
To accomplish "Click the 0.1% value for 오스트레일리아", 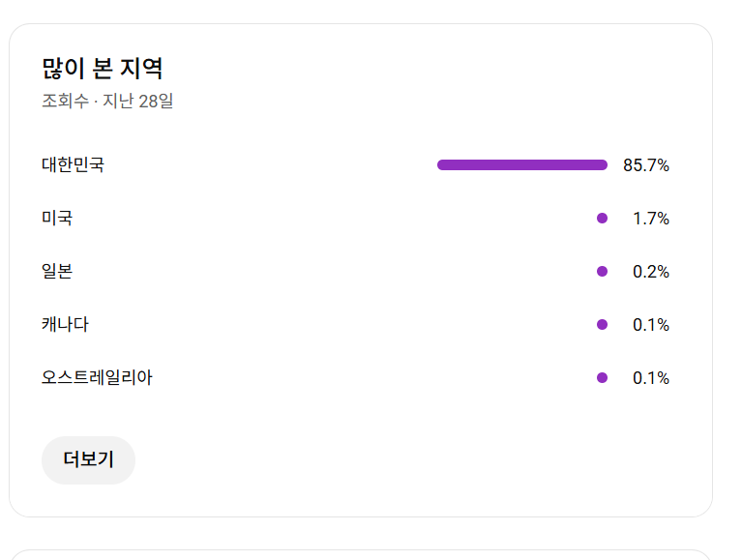I will click(x=651, y=378).
